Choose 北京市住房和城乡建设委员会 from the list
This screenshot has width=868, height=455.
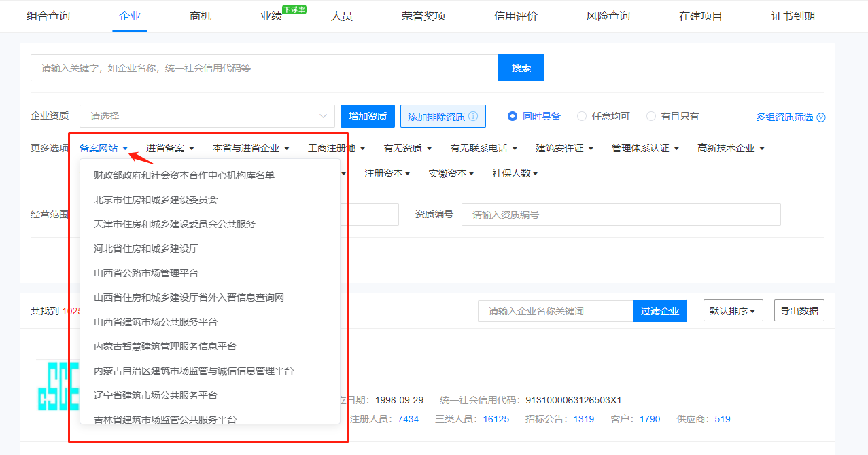[156, 200]
